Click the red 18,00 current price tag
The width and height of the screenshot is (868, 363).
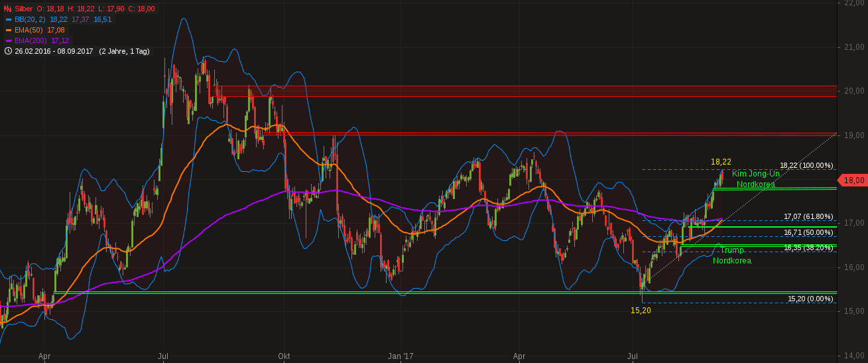pos(852,180)
